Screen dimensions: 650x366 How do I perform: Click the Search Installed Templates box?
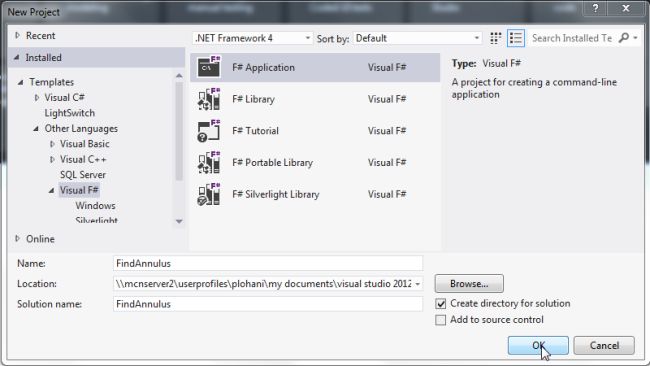[572, 38]
